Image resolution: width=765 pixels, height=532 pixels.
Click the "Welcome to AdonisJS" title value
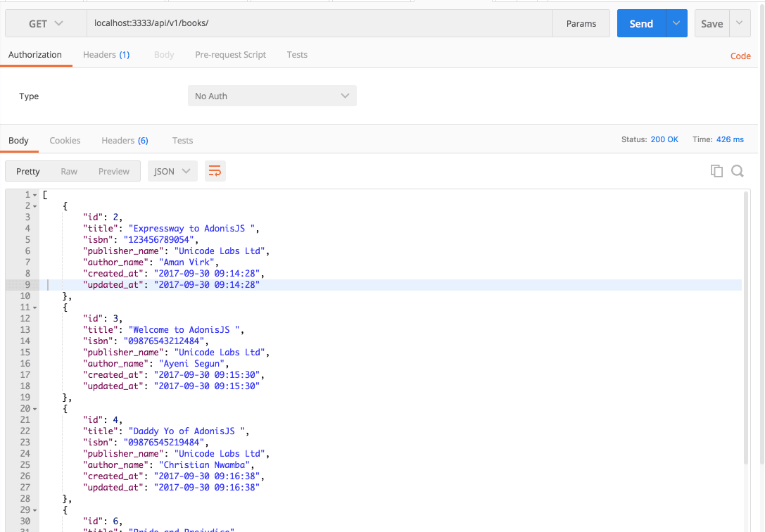coord(184,330)
